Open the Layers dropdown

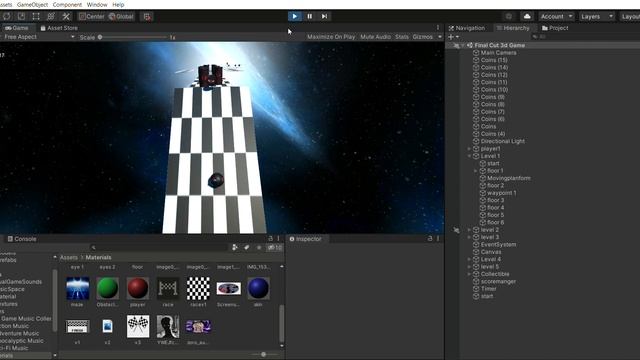click(x=596, y=16)
